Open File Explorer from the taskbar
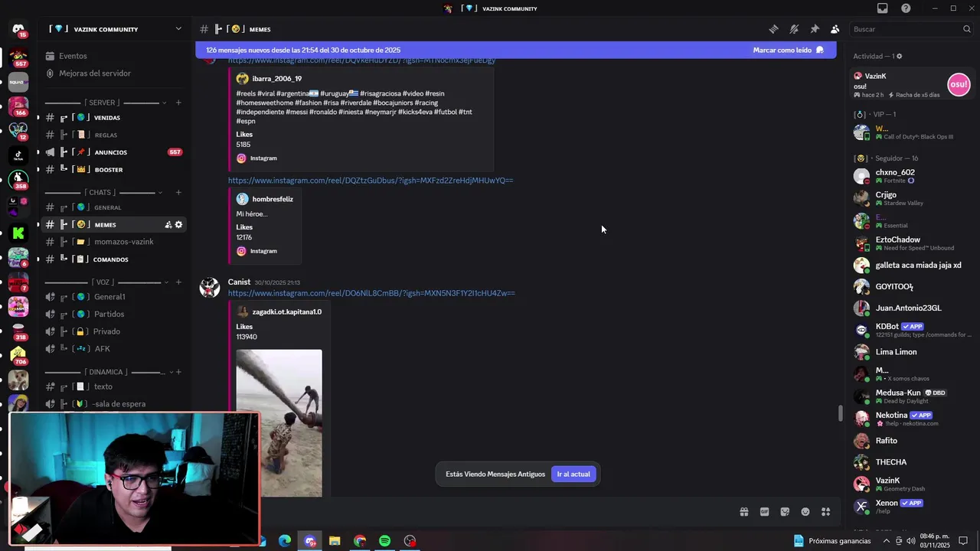Viewport: 980px width, 551px height. [335, 541]
